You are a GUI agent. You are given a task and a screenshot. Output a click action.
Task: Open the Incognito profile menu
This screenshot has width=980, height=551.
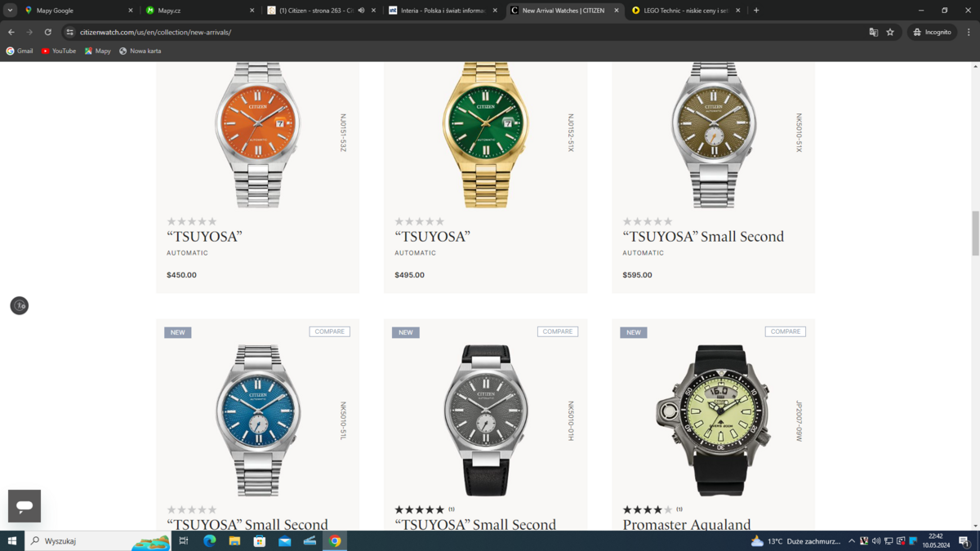(932, 32)
